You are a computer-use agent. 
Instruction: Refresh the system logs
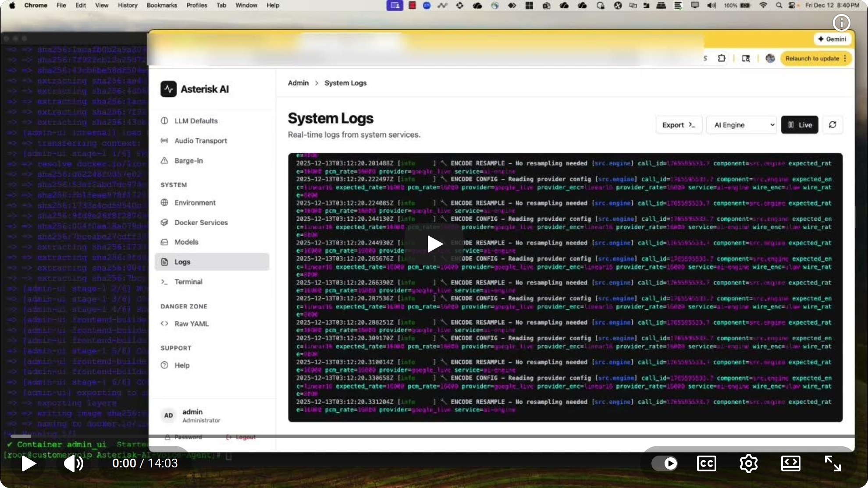[832, 125]
